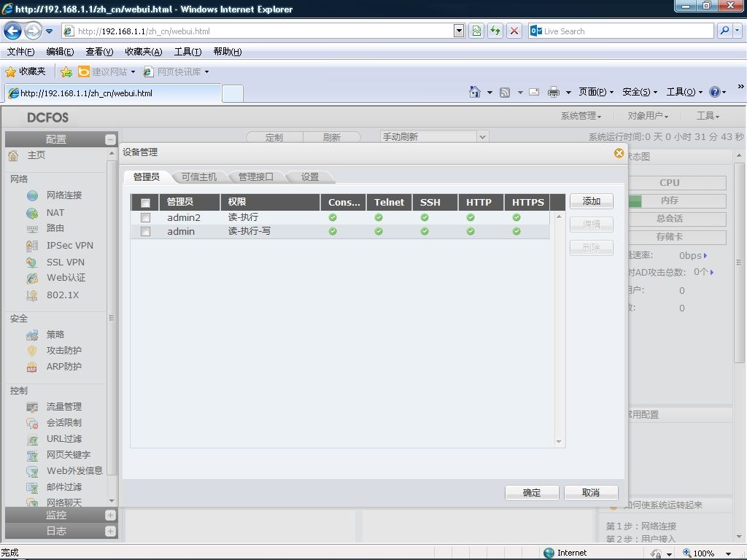This screenshot has height=560, width=747.
Task: Click the refresh page icon in address bar
Action: point(495,31)
